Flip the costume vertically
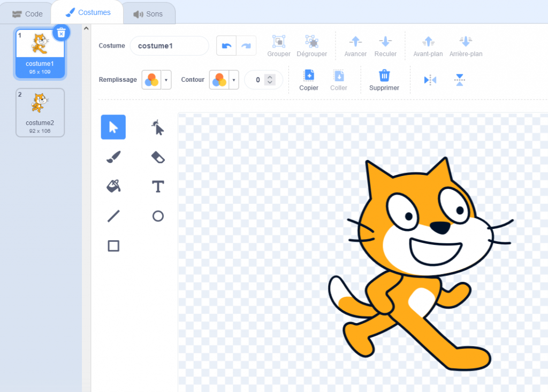The width and height of the screenshot is (548, 392). point(460,79)
